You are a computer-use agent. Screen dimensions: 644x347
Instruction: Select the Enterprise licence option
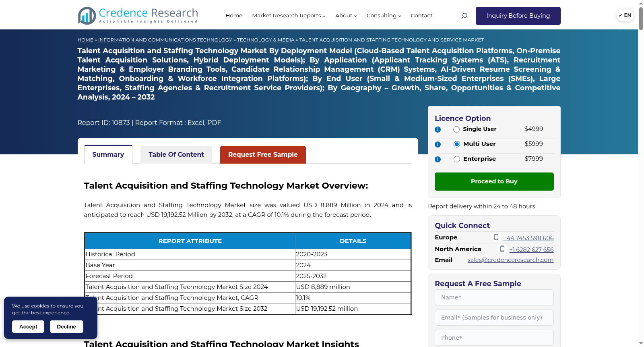457,159
